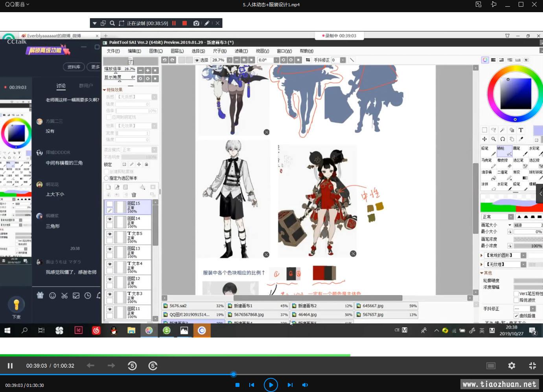543x392 pixels.
Task: Switch QQ影音 to mini-window mode
Action: tap(479, 4)
